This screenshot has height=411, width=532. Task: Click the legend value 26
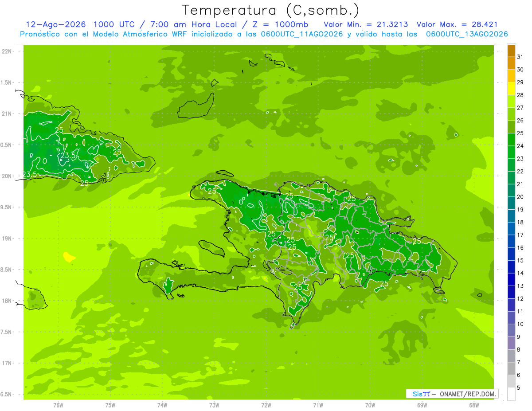pyautogui.click(x=520, y=120)
